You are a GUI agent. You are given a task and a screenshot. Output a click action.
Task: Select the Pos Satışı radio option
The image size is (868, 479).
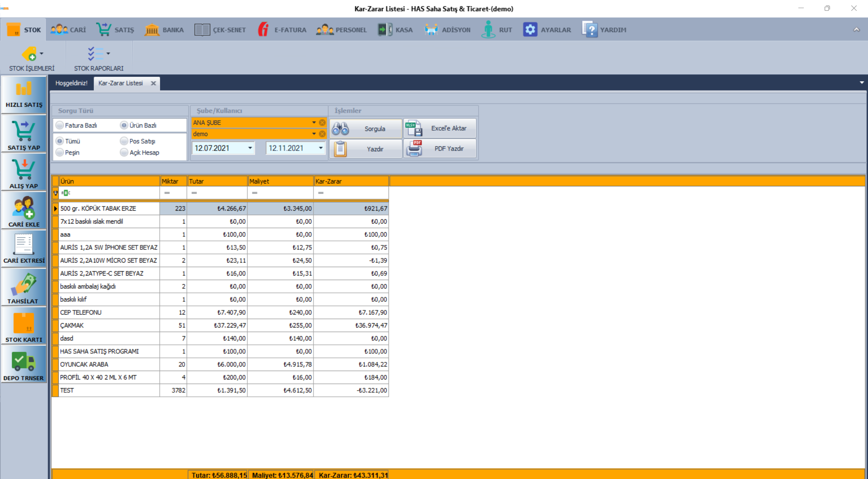[124, 141]
